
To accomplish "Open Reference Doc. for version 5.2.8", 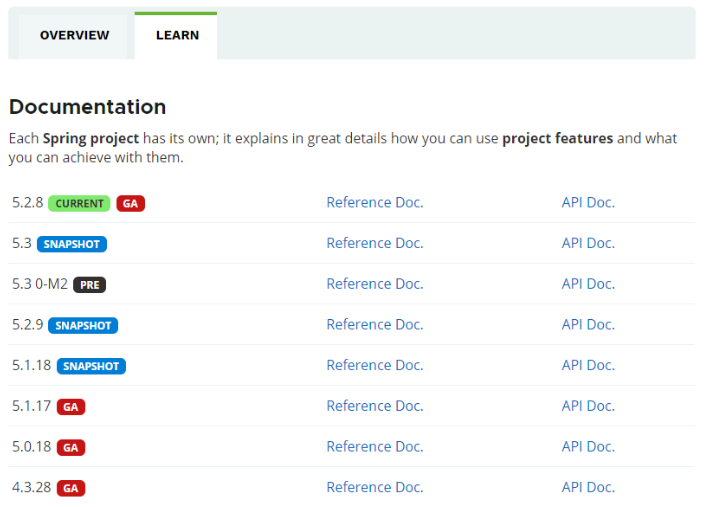I will (x=375, y=203).
